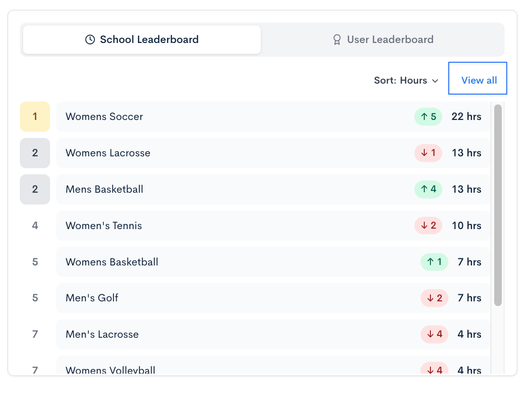This screenshot has width=532, height=393.
Task: Click the rank 2 badge beside Mens Basketball
Action: (x=35, y=189)
